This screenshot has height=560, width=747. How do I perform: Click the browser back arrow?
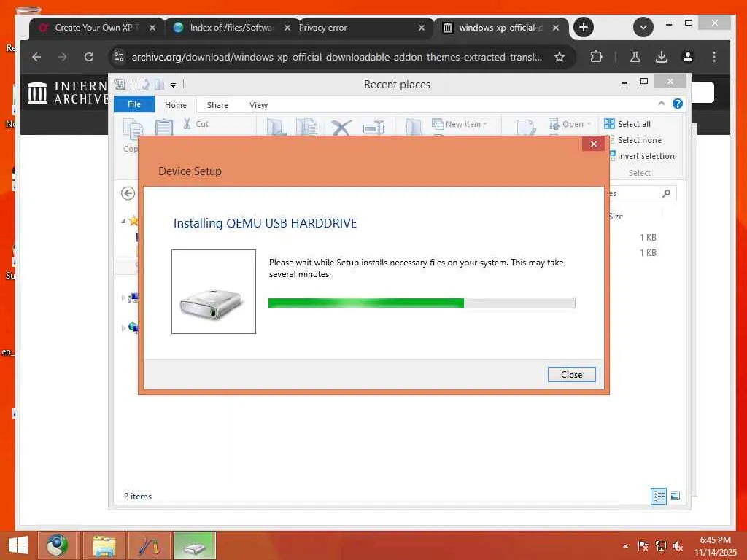(x=36, y=57)
